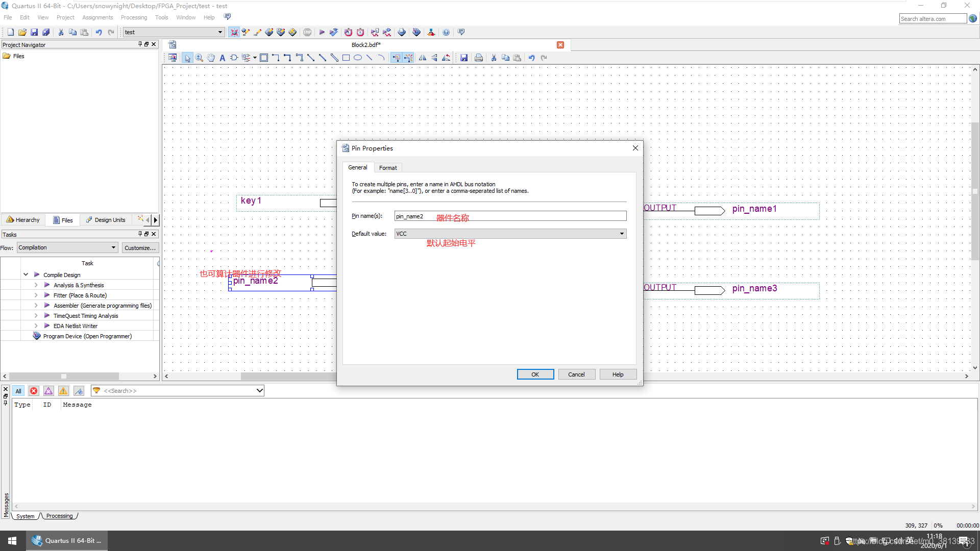Click the Symbol tool (AND gate icon)
The image size is (980, 551).
(x=234, y=58)
